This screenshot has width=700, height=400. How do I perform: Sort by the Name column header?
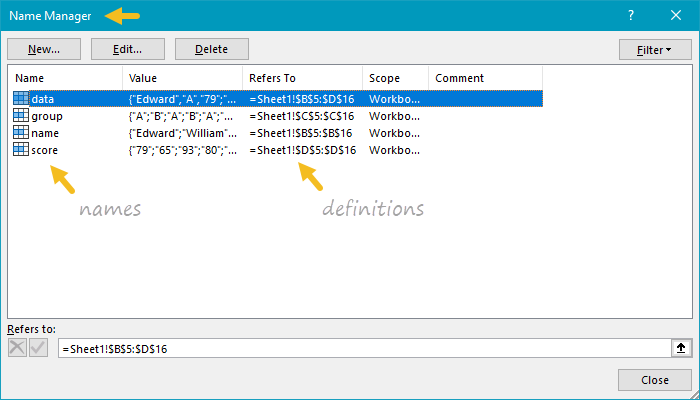click(65, 78)
